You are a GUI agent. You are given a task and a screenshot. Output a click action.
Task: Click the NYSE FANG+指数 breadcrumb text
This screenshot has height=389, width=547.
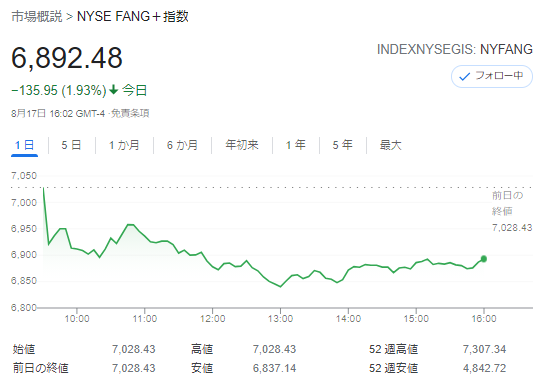click(133, 16)
